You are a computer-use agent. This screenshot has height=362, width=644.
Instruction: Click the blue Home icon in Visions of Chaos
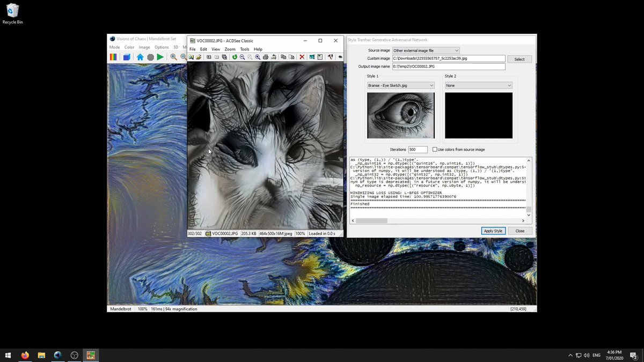coord(140,57)
